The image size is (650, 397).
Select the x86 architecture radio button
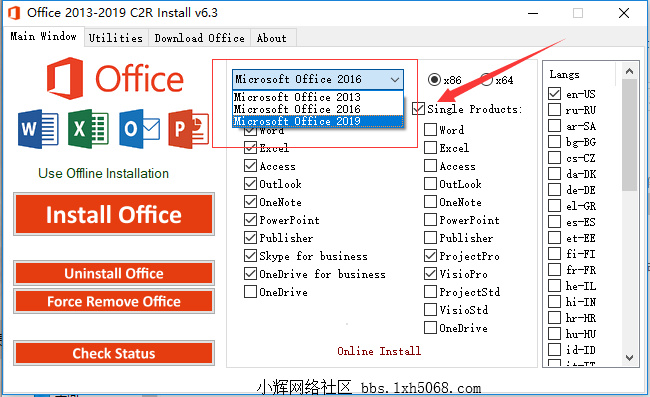tap(434, 79)
